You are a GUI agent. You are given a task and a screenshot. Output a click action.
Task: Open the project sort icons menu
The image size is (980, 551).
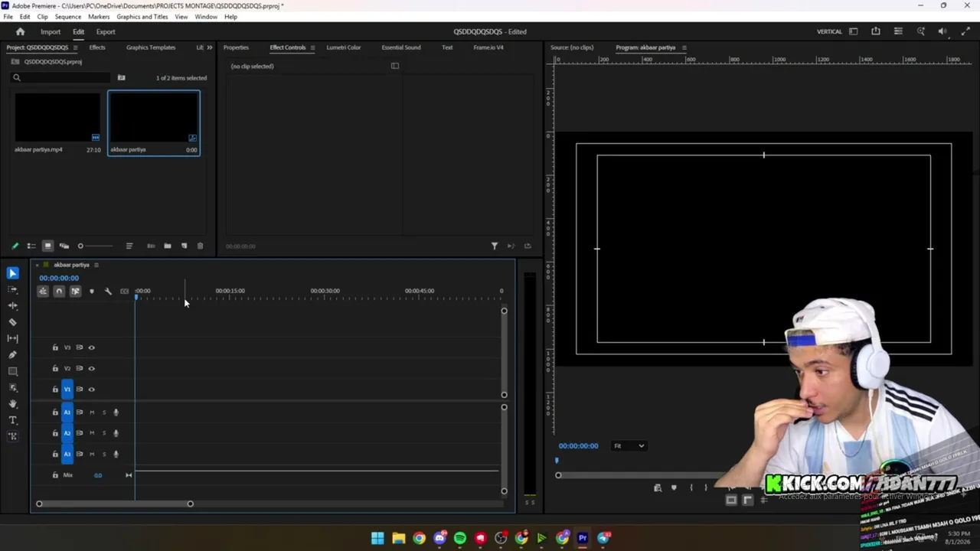pos(129,246)
